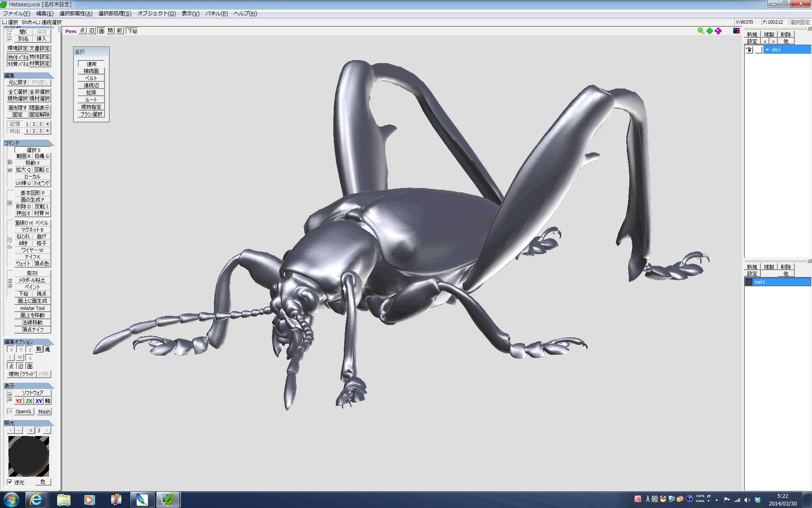Click the green ZX axis view button
The width and height of the screenshot is (812, 508).
(x=29, y=401)
